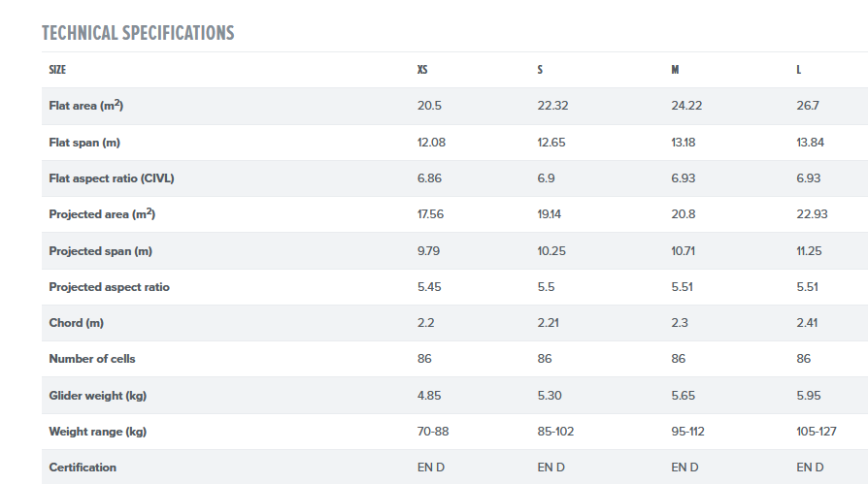
Task: Click the M size column header
Action: click(675, 70)
